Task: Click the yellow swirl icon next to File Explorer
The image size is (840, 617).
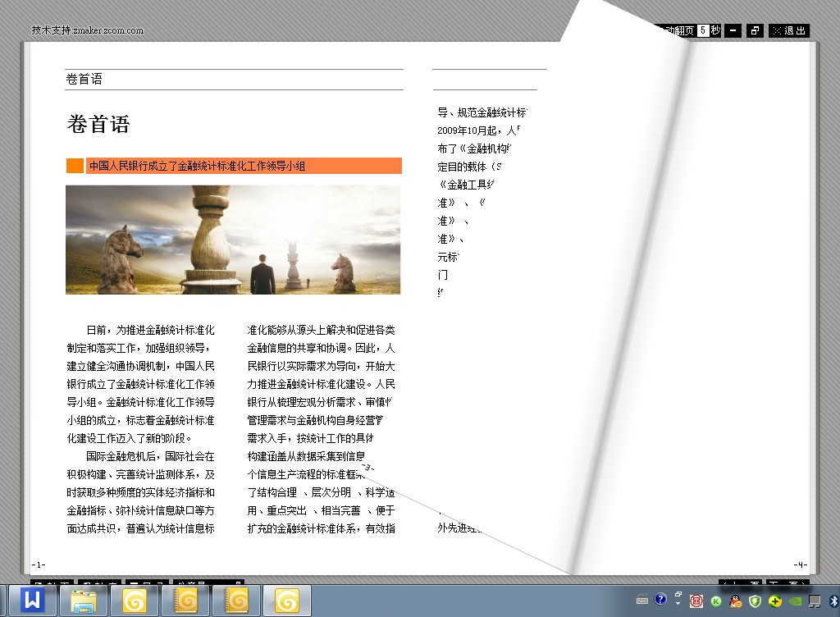Action: [x=135, y=601]
